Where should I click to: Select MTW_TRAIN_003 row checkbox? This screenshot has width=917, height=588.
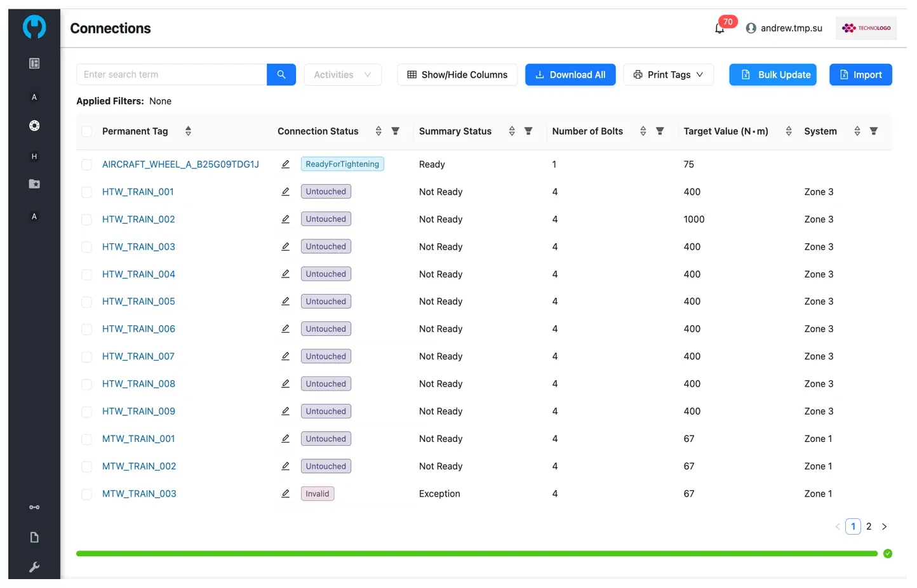pos(87,494)
